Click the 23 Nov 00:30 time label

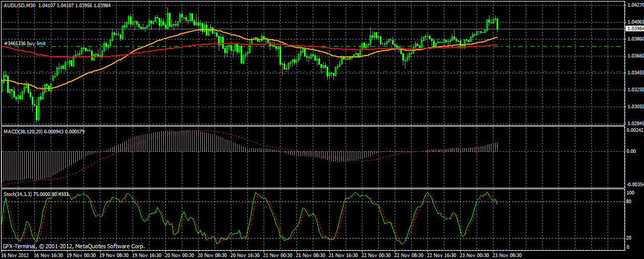point(476,254)
